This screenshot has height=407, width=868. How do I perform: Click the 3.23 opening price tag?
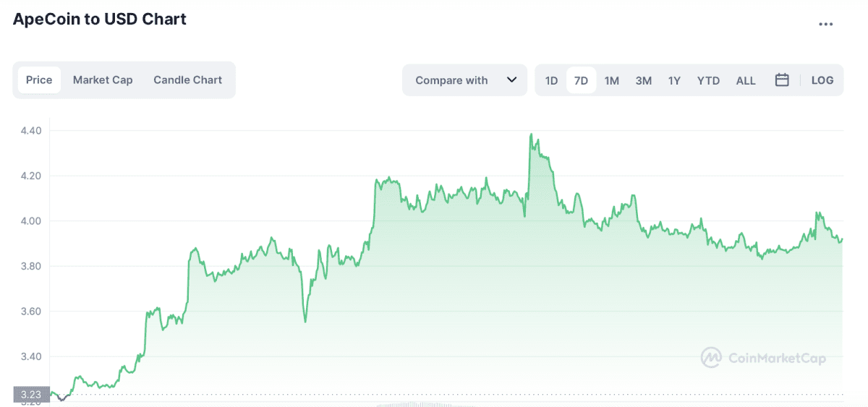(31, 395)
